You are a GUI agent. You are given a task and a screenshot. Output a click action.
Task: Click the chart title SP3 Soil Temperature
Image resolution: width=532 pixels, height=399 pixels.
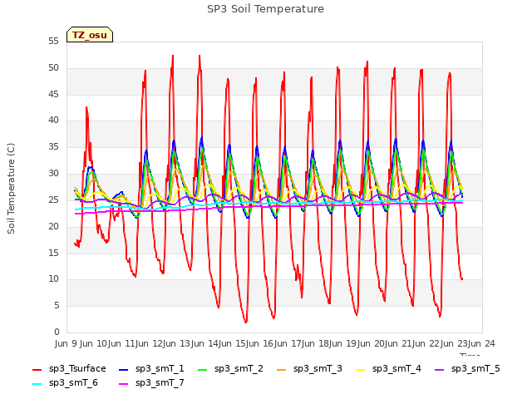coord(265,9)
